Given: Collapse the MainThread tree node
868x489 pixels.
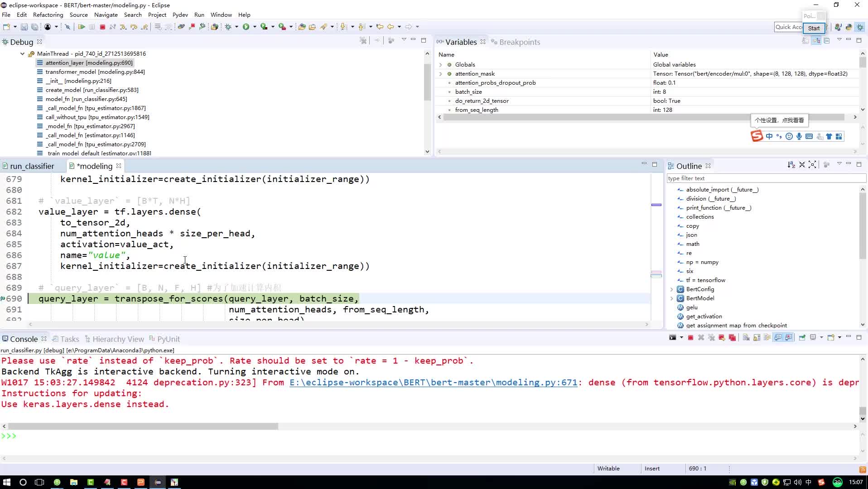Looking at the screenshot, I should coord(22,54).
